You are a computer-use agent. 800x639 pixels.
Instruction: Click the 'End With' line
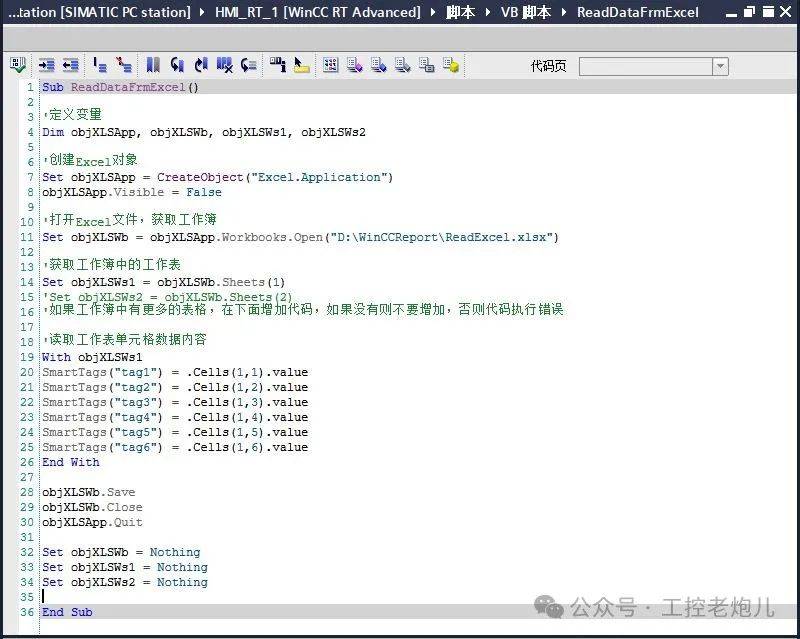click(x=70, y=462)
